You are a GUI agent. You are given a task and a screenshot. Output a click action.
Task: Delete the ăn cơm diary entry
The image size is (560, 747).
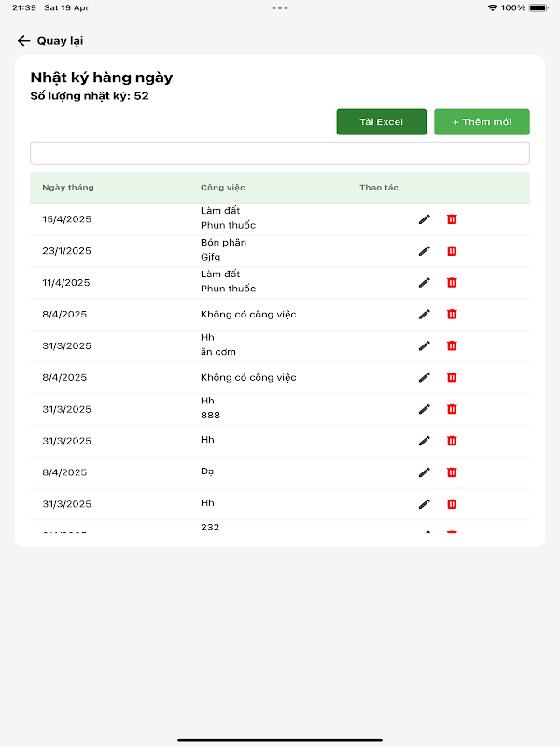tap(452, 345)
